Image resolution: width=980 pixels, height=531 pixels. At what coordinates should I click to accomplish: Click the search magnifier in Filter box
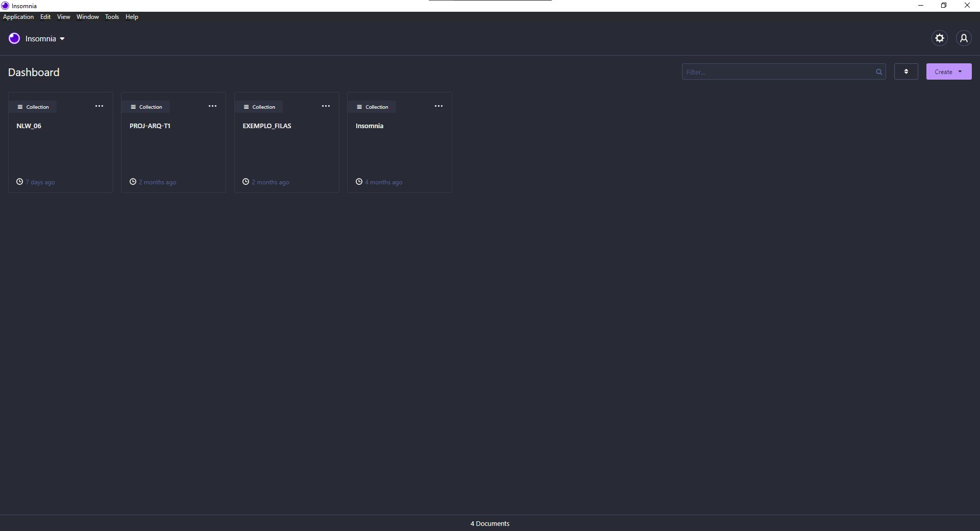tap(879, 72)
